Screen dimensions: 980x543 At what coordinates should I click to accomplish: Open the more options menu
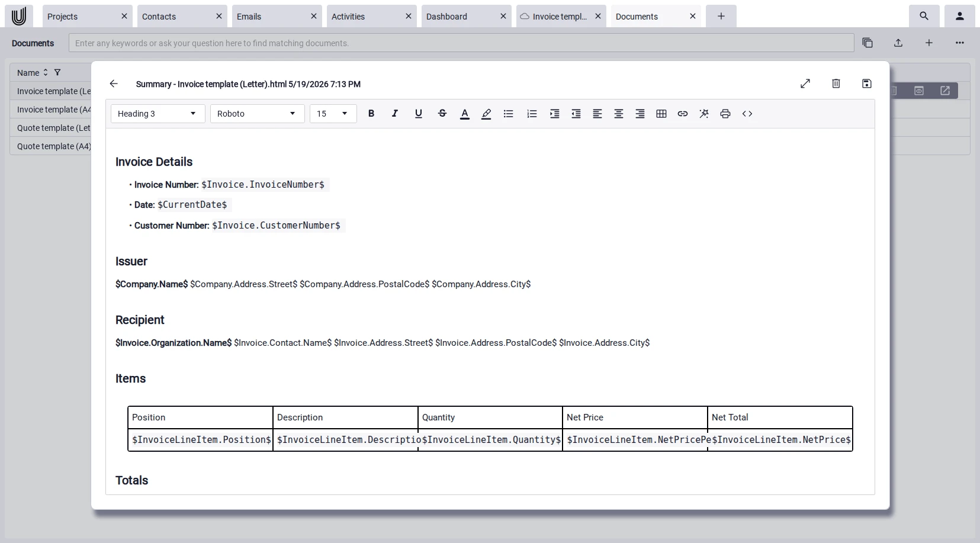coord(960,43)
